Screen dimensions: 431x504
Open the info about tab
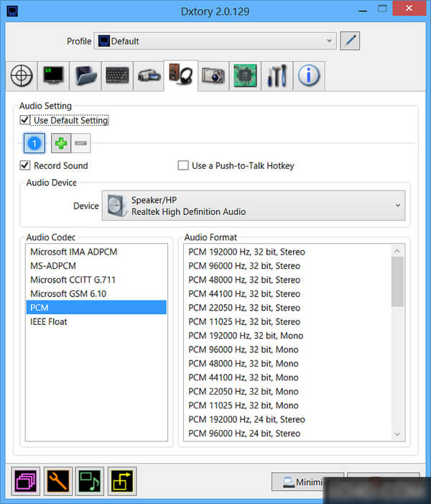(x=309, y=75)
